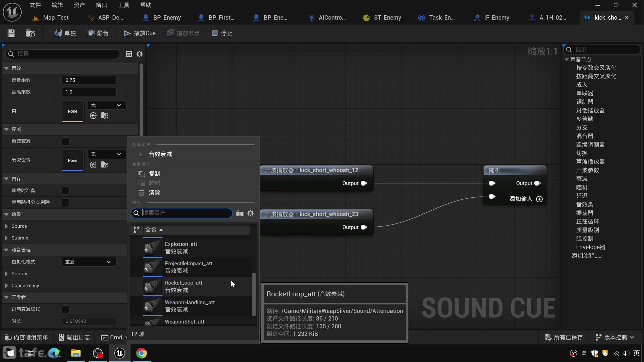Open details property matrix table icon
Screen dimensions: 644x362
(129, 54)
